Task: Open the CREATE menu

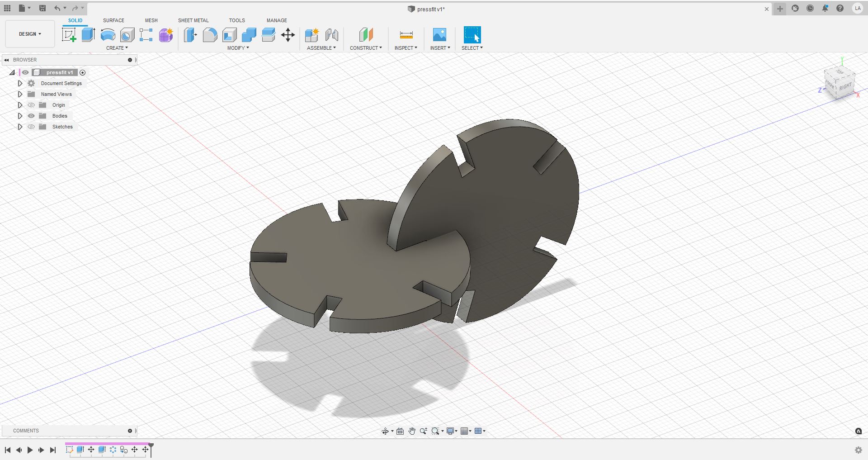Action: (x=117, y=48)
